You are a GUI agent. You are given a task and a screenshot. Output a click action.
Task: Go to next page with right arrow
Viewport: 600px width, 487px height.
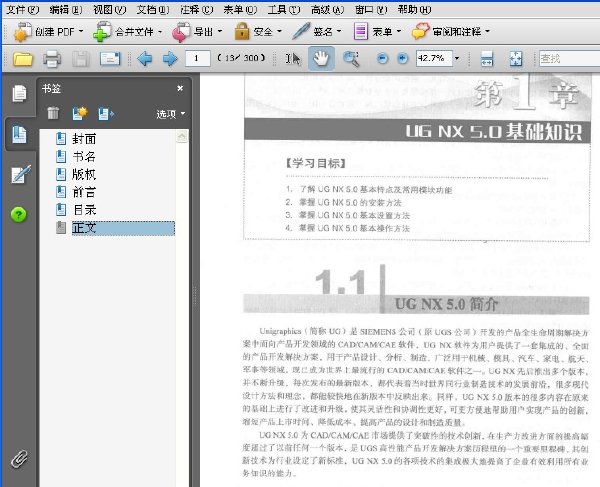(170, 59)
